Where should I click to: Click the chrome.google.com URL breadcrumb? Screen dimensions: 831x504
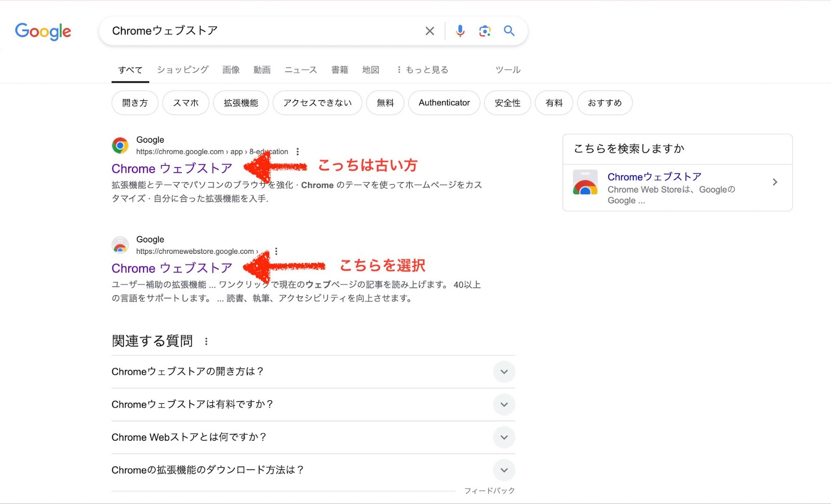[212, 152]
